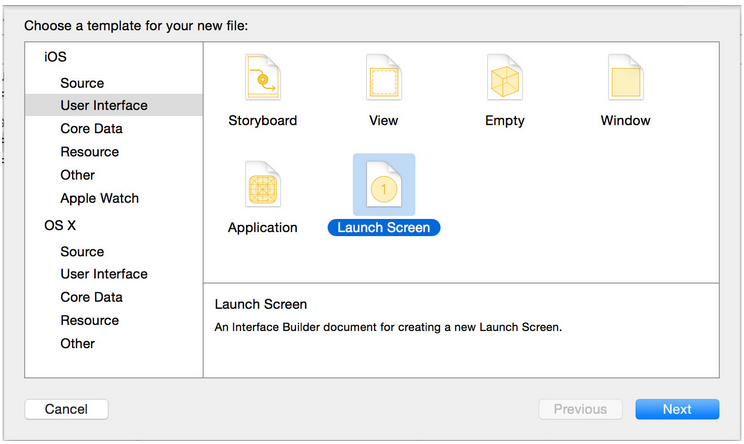Choose Resource under OS X
The width and height of the screenshot is (744, 444).
click(x=89, y=320)
